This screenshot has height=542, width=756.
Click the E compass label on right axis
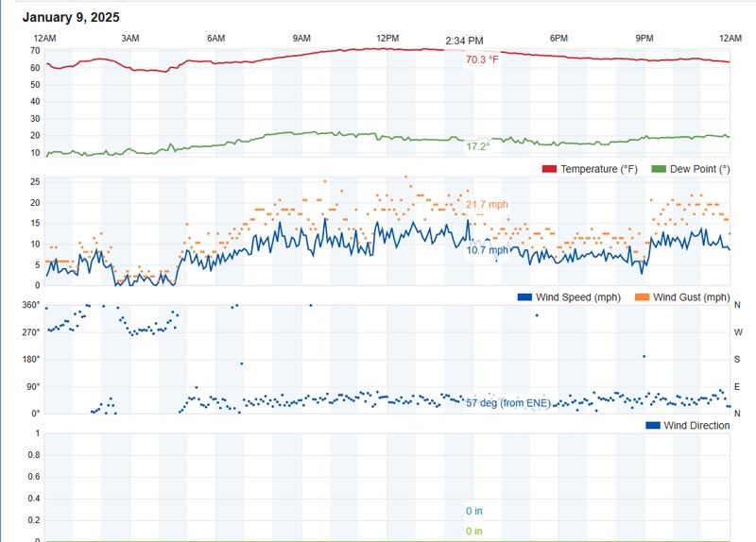coord(737,387)
